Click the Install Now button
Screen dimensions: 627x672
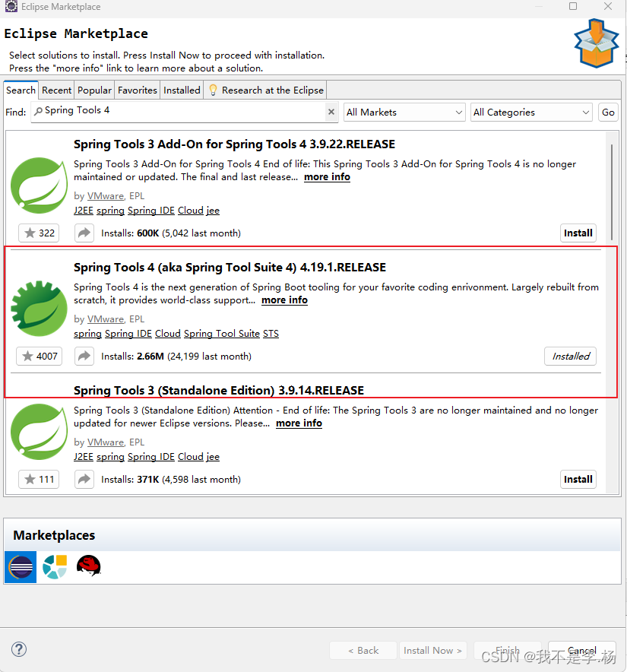[433, 651]
